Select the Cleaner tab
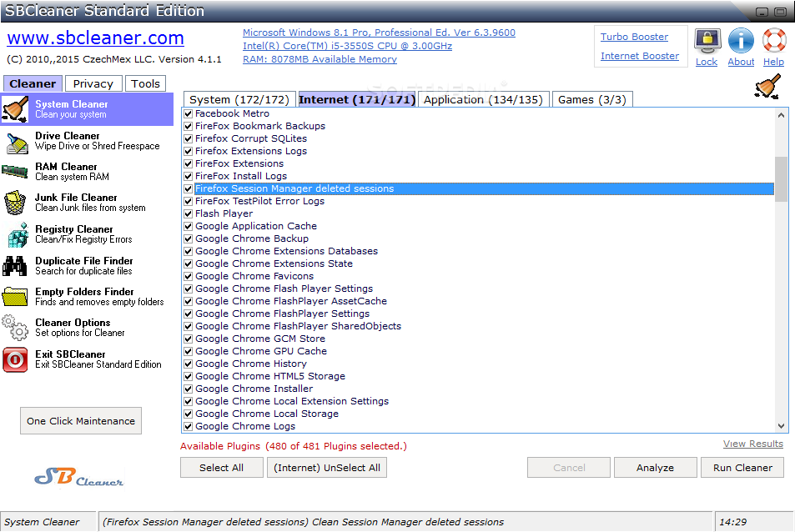 (33, 83)
